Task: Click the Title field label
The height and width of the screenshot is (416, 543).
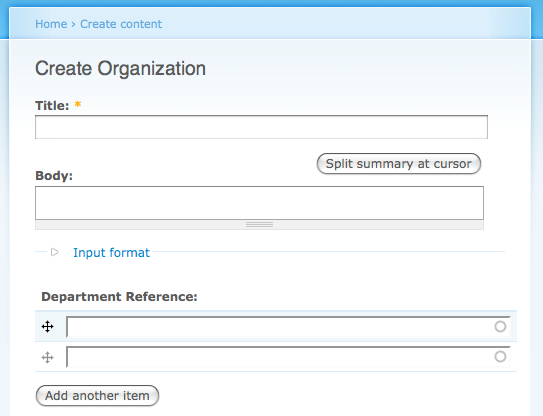Action: click(52, 105)
